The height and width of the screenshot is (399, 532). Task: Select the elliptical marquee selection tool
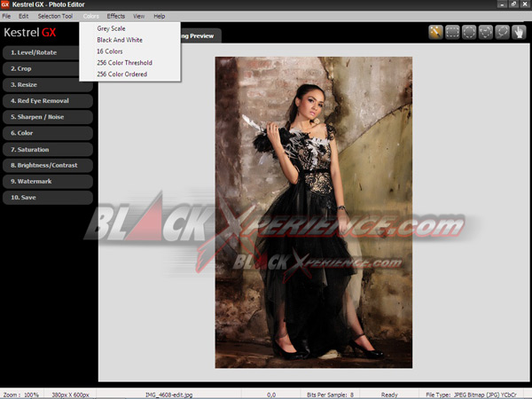pos(469,33)
